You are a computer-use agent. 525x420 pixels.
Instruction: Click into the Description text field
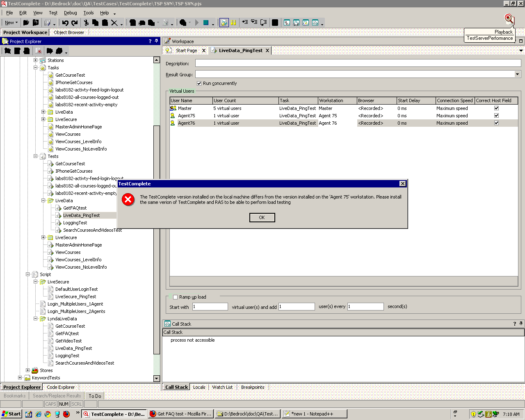[358, 63]
